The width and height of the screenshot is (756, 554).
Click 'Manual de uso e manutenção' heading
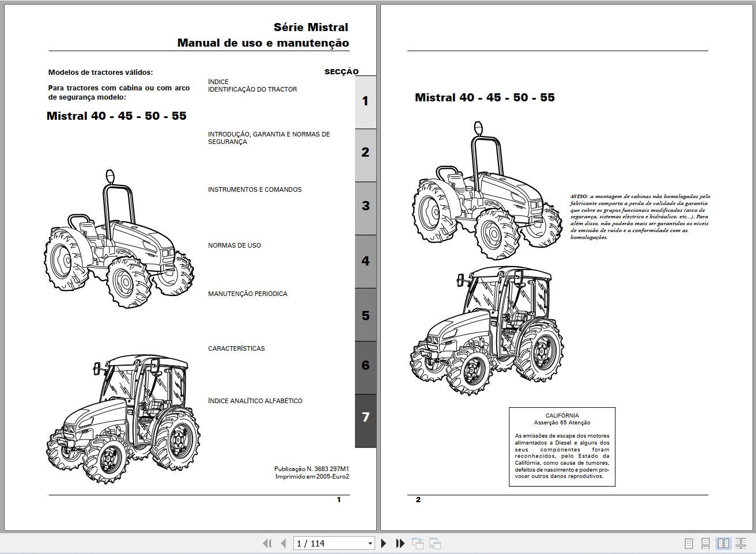[x=263, y=43]
